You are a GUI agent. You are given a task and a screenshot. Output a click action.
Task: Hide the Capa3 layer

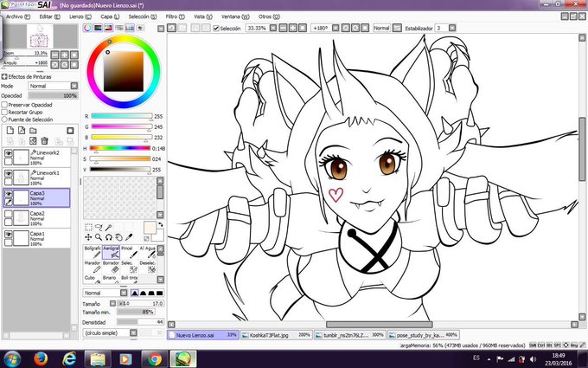pos(9,193)
